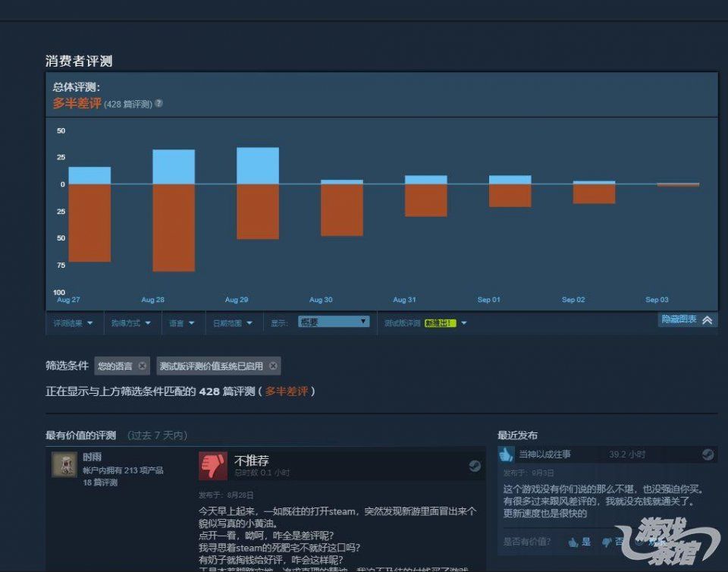728x572 pixels.
Task: Click 发布于：8月28日 date on 时雨's review
Action: (226, 495)
